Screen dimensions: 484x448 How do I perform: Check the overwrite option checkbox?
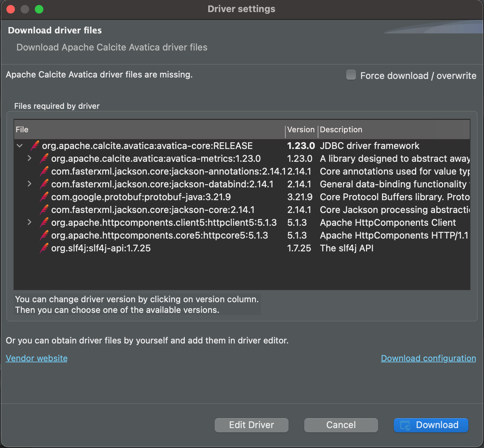(351, 75)
